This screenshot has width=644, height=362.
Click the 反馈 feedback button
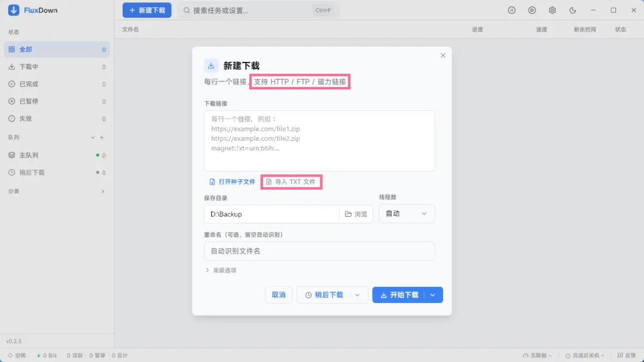pos(626,355)
